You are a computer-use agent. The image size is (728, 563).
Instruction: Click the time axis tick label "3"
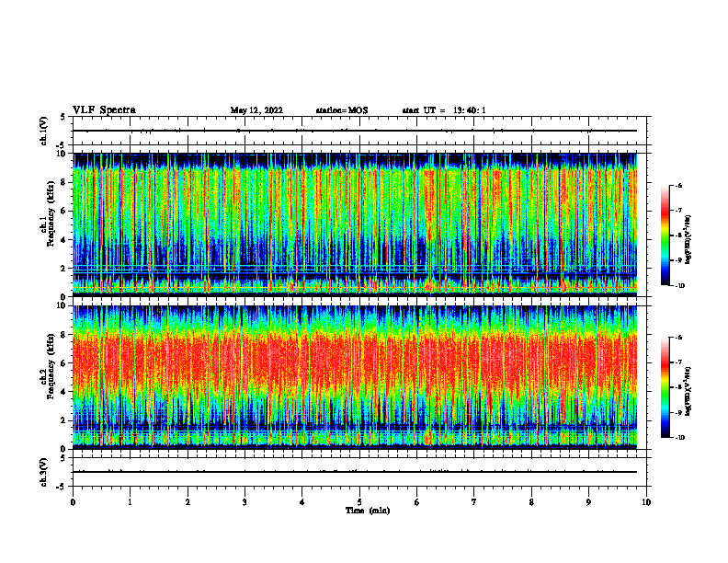(x=245, y=502)
